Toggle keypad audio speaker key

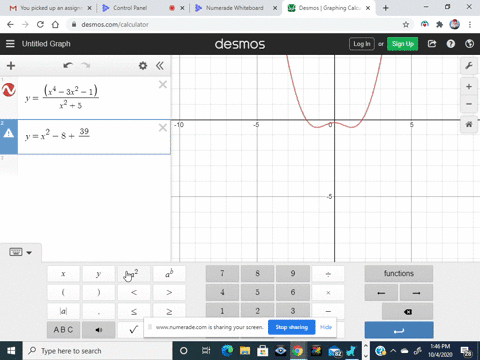click(x=99, y=330)
